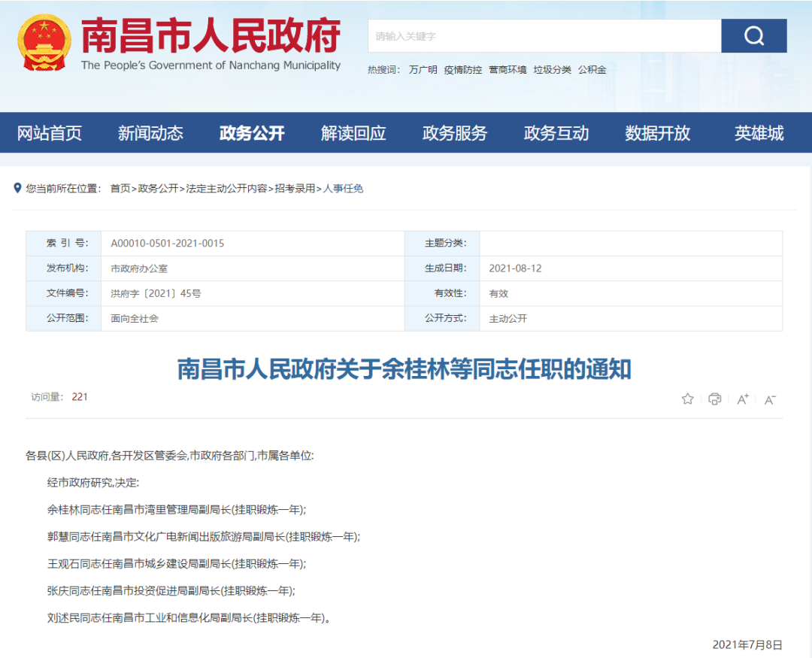Click the article title 余桂林等同志任职的通知
This screenshot has height=658, width=812.
[404, 369]
